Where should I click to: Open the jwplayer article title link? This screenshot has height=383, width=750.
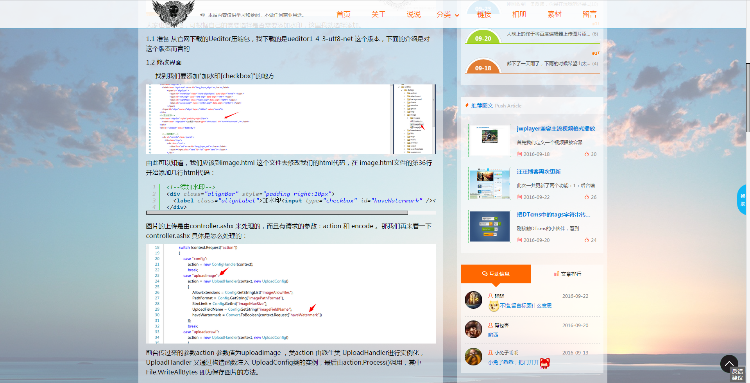556,129
